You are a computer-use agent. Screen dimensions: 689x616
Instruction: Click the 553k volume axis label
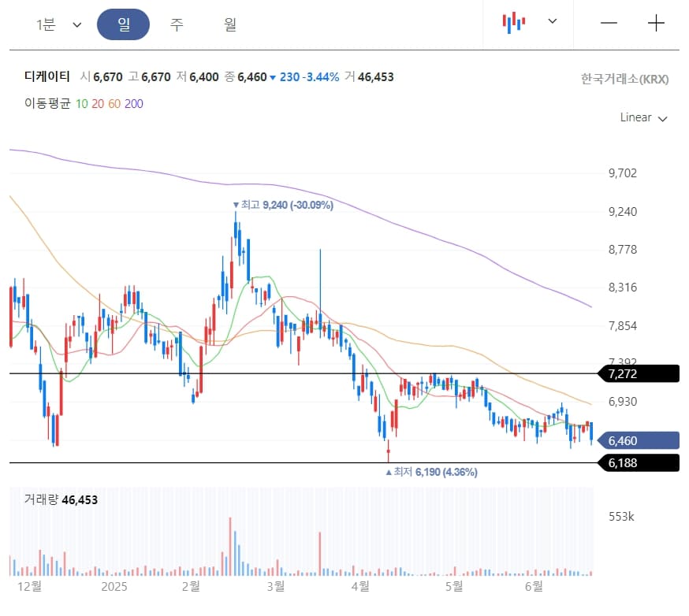click(x=621, y=517)
